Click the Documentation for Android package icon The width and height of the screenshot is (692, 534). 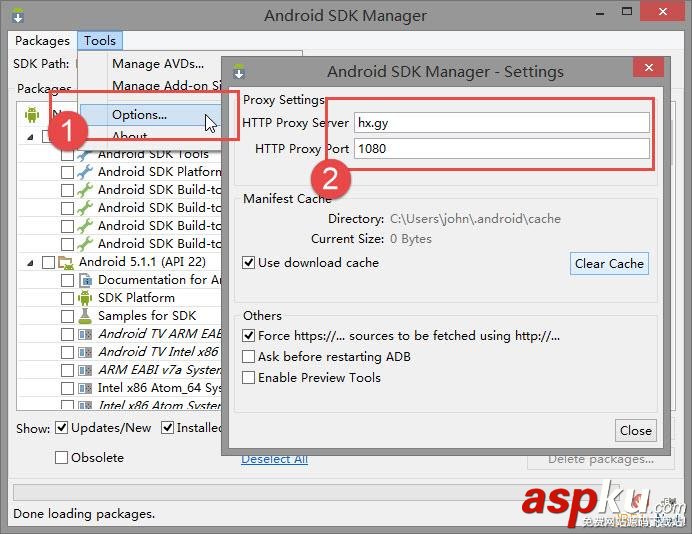[85, 280]
